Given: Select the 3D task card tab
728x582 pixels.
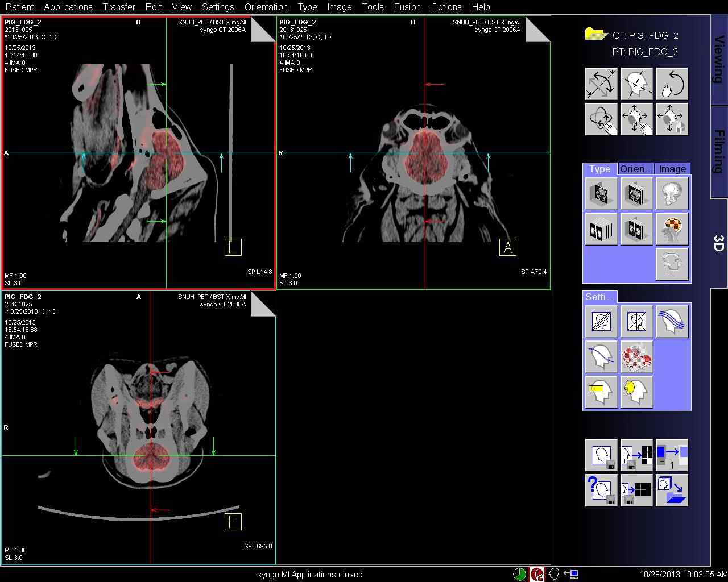Looking at the screenshot, I should click(719, 243).
